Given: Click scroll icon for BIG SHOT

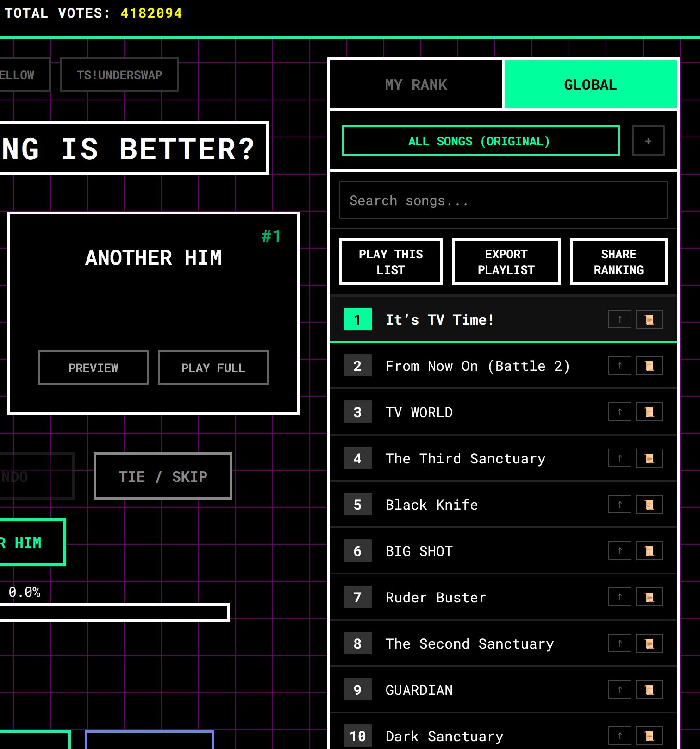Looking at the screenshot, I should 650,551.
